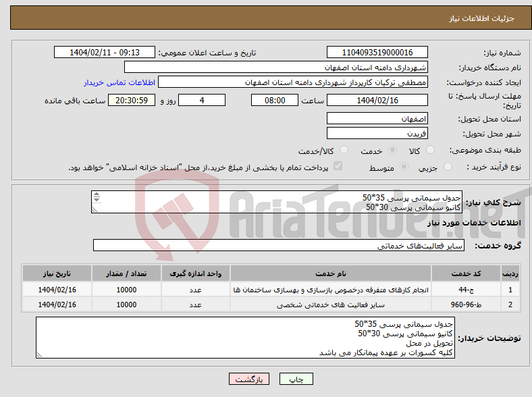Click the resize grip of description text area
Viewport: 532px width, 397px height.
[95, 210]
